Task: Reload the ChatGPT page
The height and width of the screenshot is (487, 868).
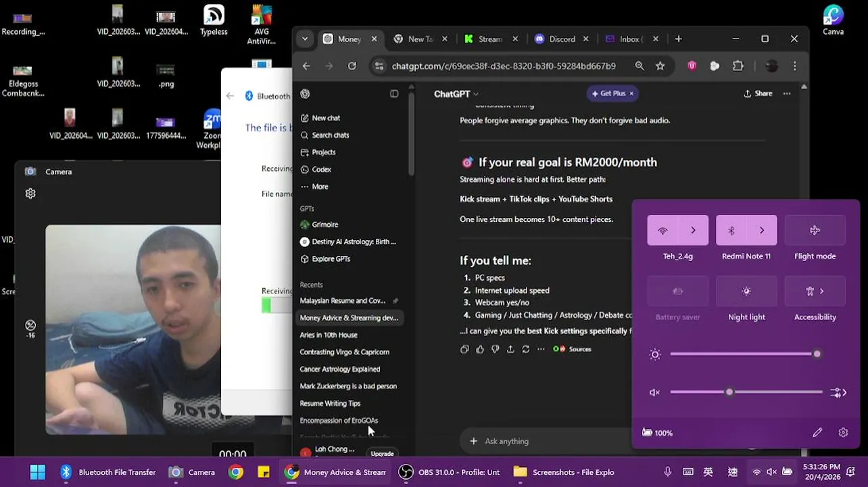Action: (x=352, y=66)
